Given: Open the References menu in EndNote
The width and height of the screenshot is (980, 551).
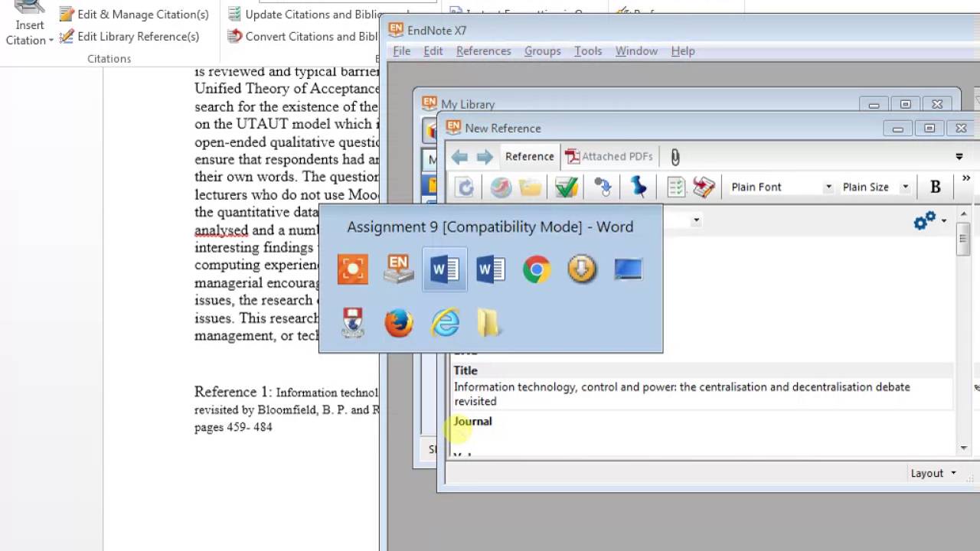Looking at the screenshot, I should pyautogui.click(x=483, y=51).
